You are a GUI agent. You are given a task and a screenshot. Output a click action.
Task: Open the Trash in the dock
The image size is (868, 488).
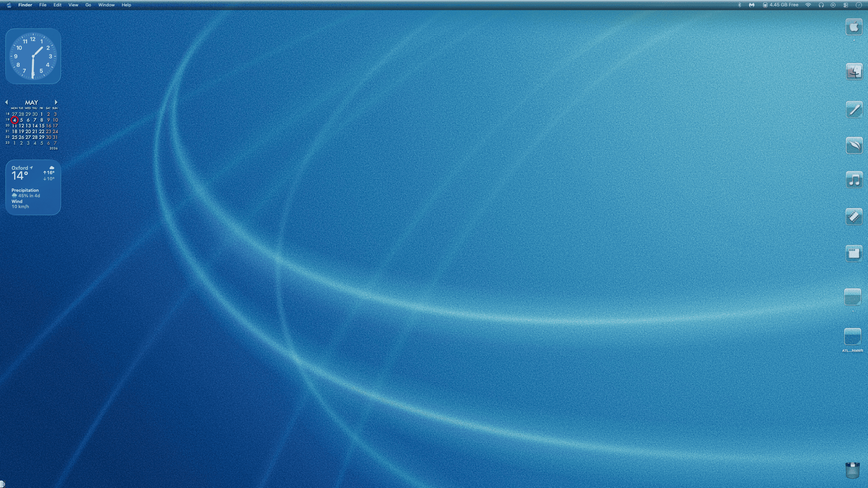point(852,470)
